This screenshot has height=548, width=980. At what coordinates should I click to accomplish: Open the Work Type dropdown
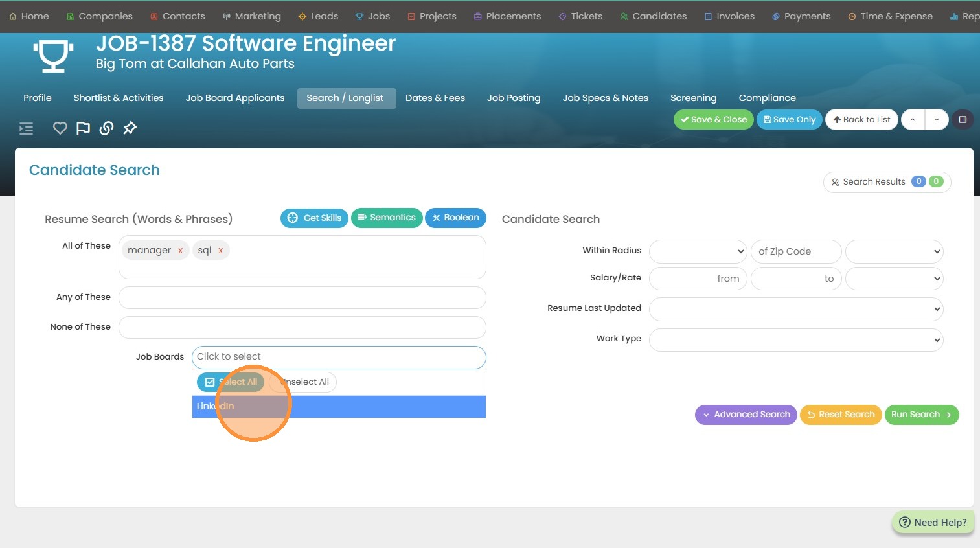coord(796,339)
